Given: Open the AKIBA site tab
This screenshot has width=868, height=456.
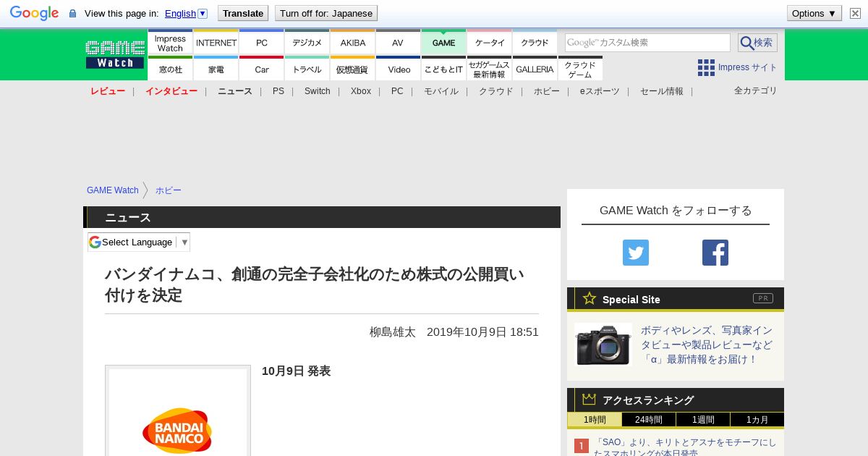Looking at the screenshot, I should click(353, 43).
